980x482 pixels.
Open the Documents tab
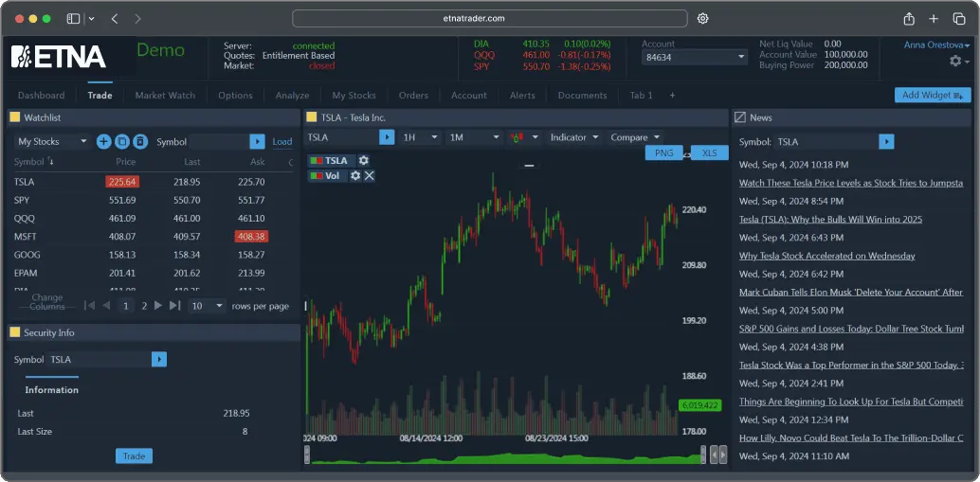[x=583, y=96]
